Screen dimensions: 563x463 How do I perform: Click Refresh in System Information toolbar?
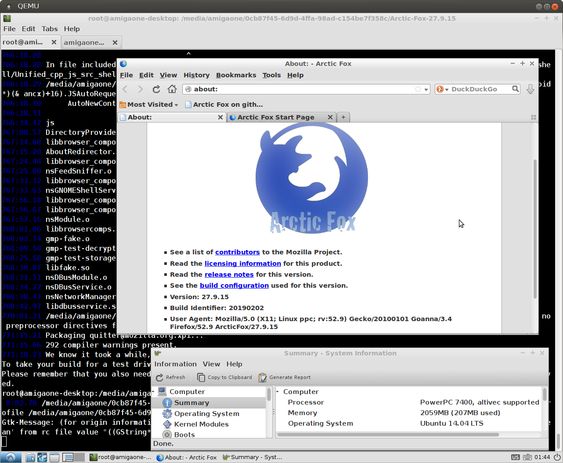[x=171, y=378]
